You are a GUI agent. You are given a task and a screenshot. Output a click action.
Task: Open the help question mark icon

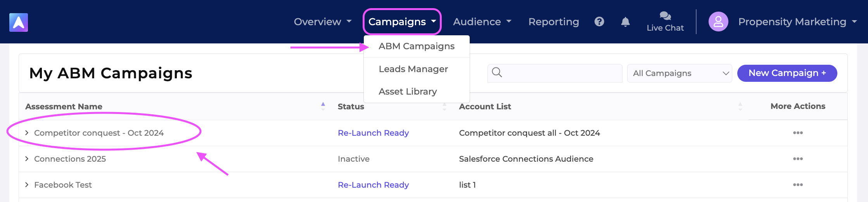tap(599, 22)
